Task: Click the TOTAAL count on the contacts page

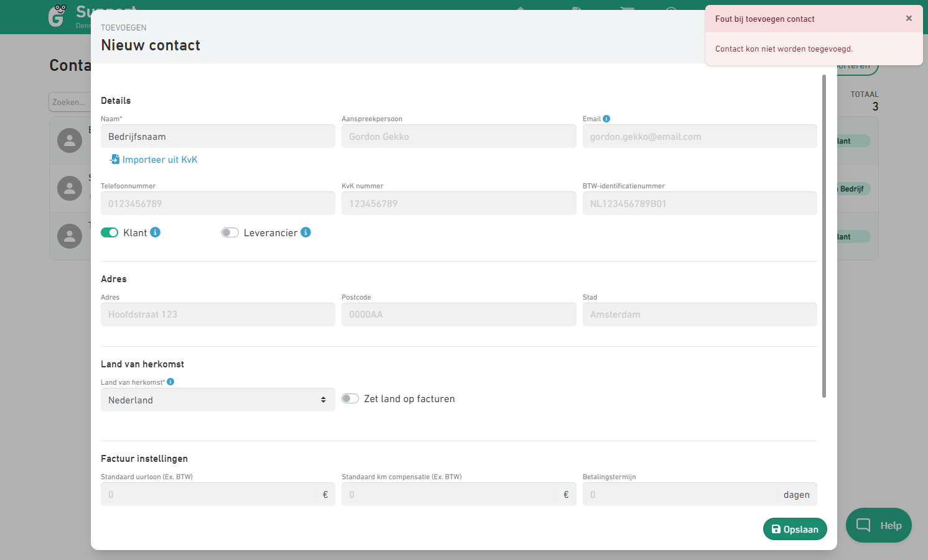Action: [875, 106]
